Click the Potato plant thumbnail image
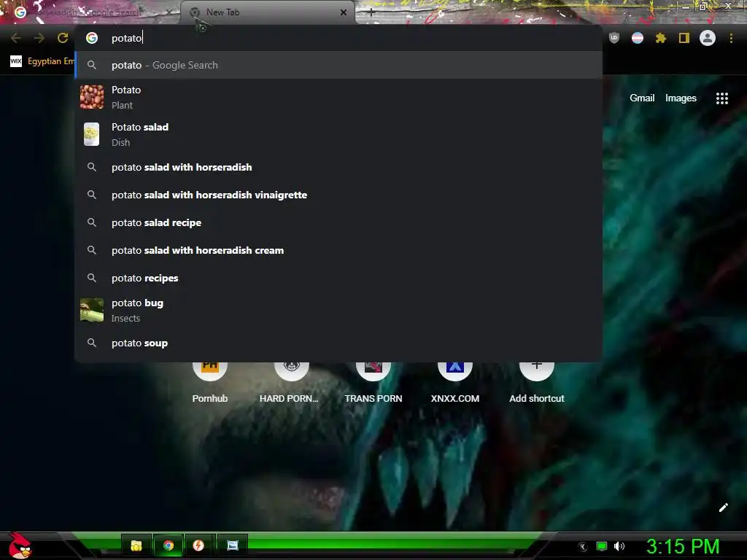This screenshot has height=560, width=747. pos(92,97)
